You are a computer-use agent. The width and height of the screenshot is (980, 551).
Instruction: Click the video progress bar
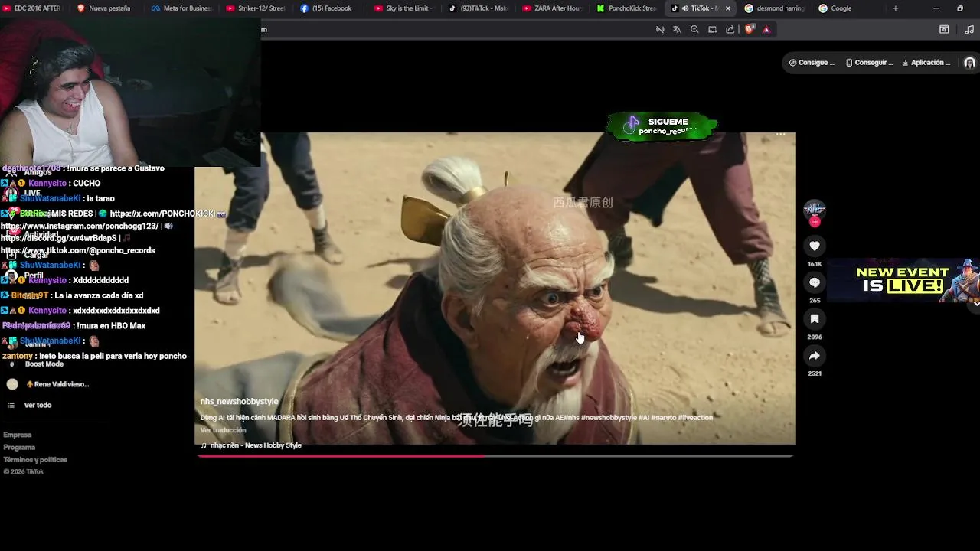pos(495,456)
